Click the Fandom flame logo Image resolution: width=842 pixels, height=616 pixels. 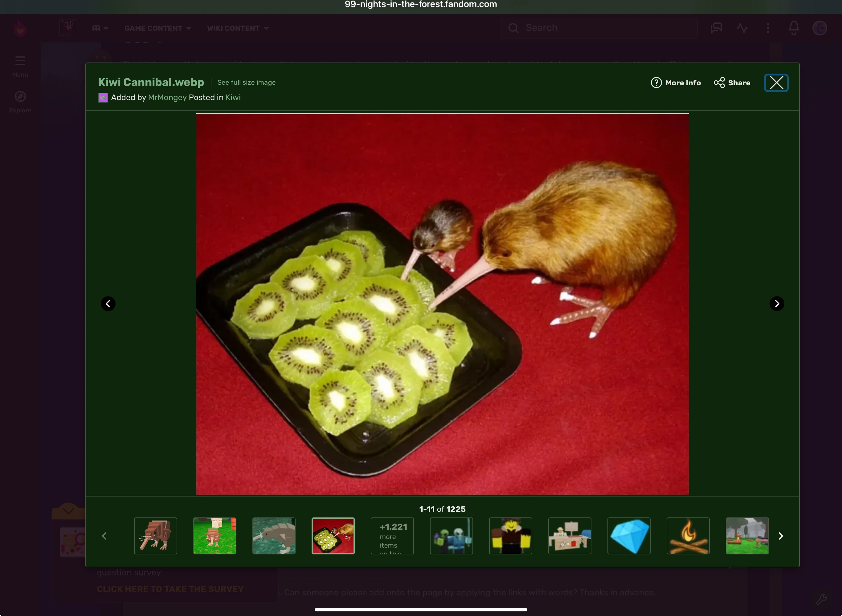pyautogui.click(x=20, y=28)
